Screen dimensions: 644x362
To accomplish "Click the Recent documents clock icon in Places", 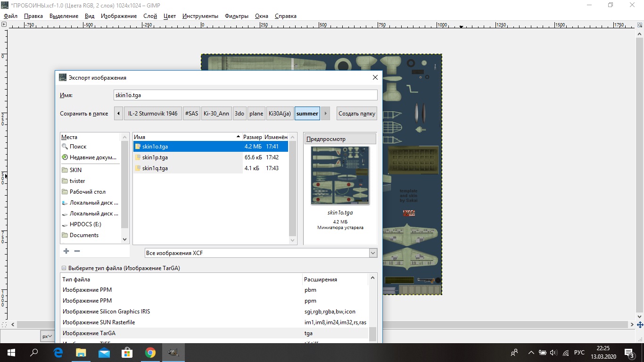I will [x=65, y=157].
